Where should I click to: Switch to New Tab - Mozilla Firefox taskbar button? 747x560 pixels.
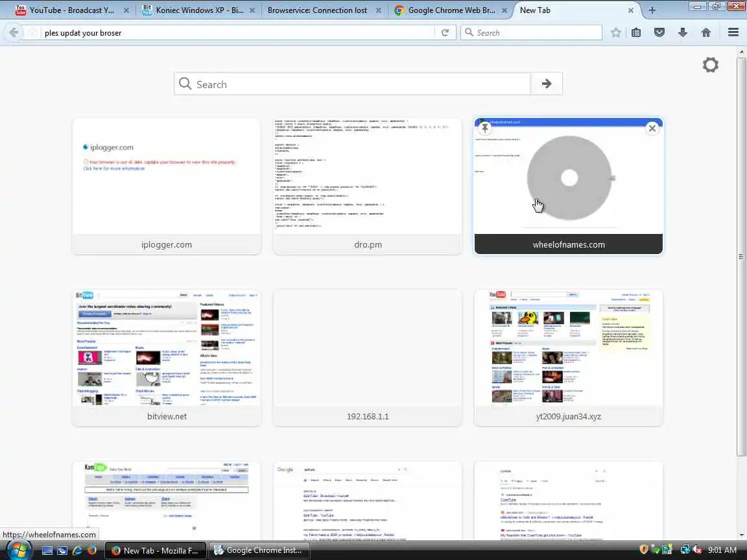(x=156, y=550)
